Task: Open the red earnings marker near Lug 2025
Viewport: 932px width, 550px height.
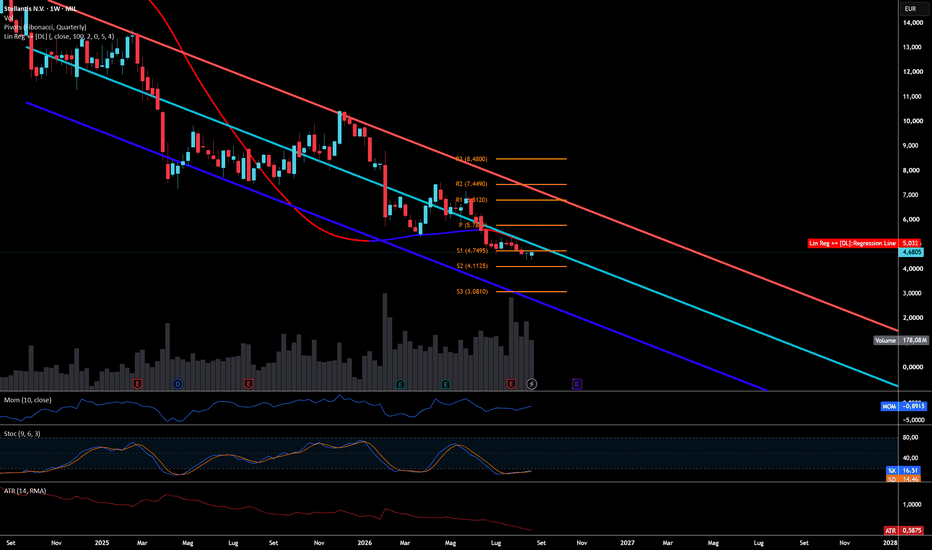Action: (248, 384)
